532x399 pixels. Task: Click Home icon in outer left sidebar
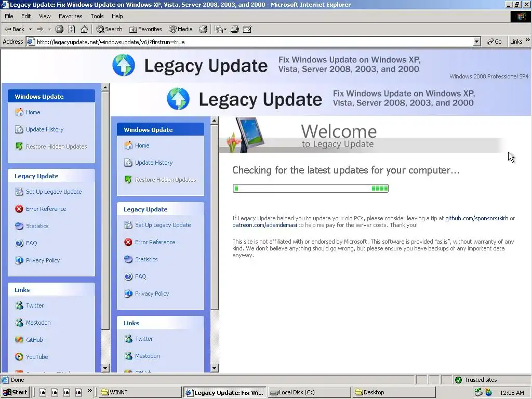19,112
